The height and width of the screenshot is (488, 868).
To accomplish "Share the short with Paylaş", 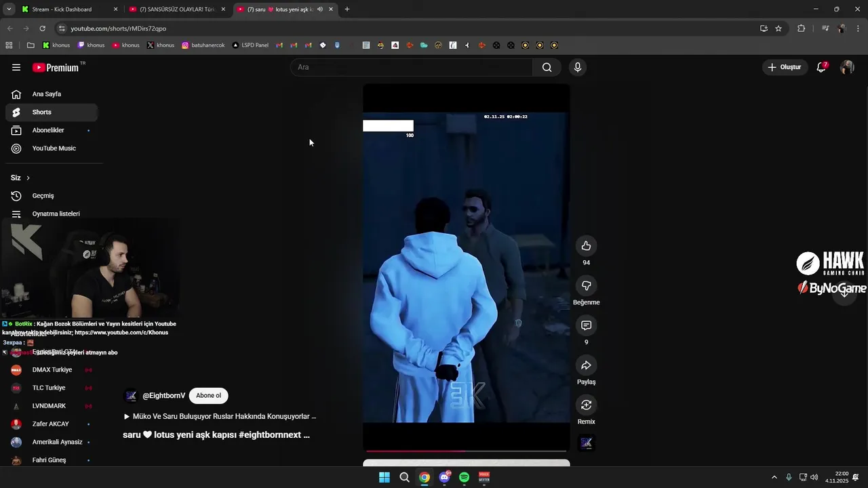I will pos(586,365).
